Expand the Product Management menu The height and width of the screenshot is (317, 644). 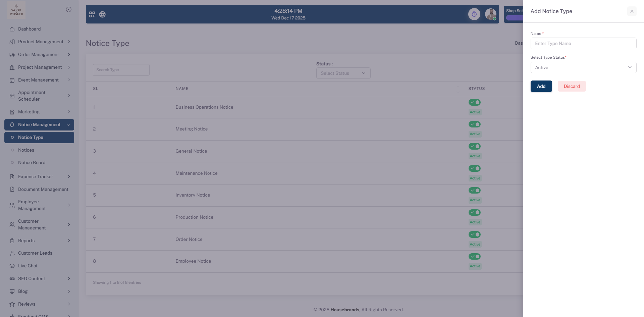coord(41,42)
